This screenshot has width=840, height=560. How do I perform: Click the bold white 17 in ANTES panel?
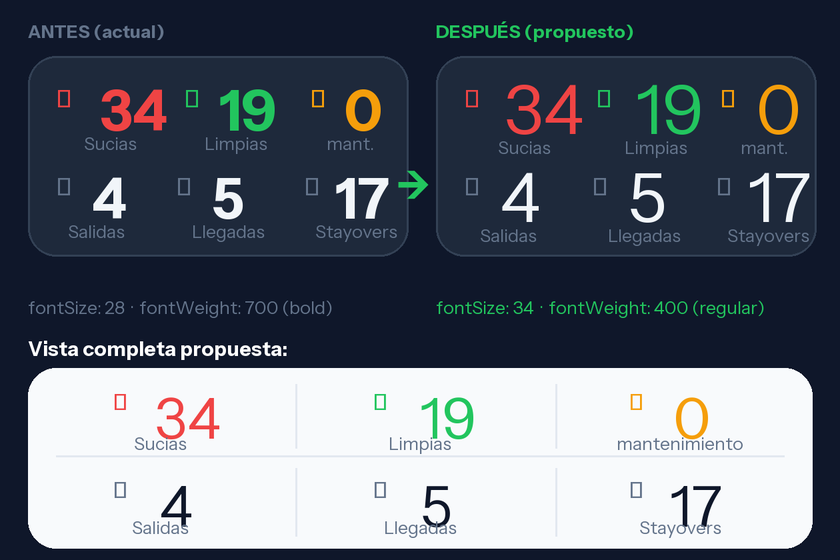360,199
